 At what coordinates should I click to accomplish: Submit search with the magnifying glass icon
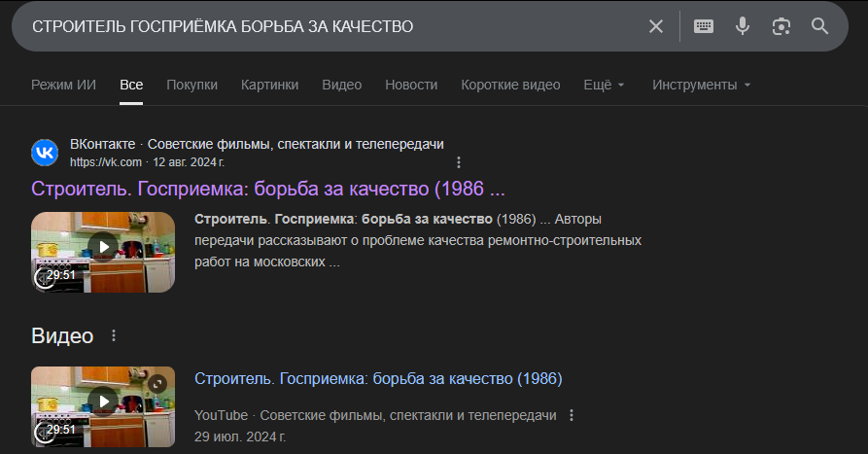tap(819, 26)
